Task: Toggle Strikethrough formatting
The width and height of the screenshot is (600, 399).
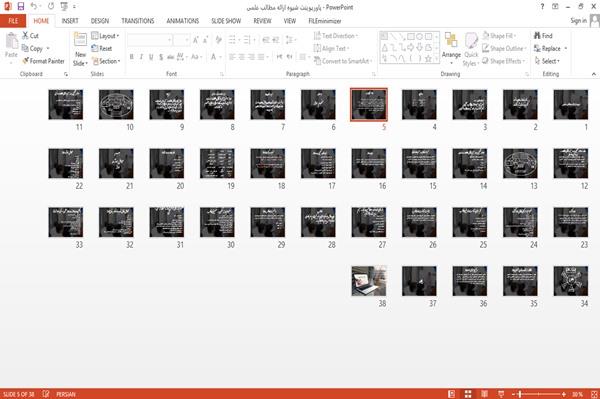Action: tap(171, 57)
